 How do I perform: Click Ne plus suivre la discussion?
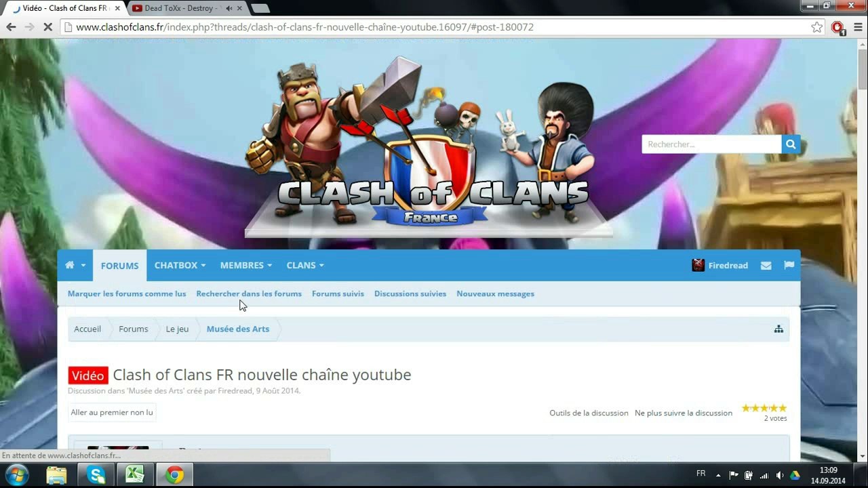pyautogui.click(x=684, y=413)
